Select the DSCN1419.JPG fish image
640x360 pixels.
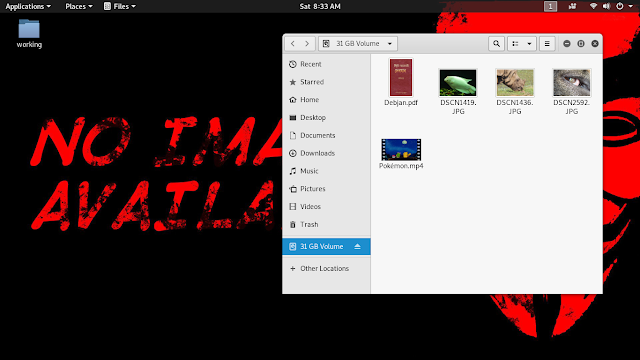(458, 92)
